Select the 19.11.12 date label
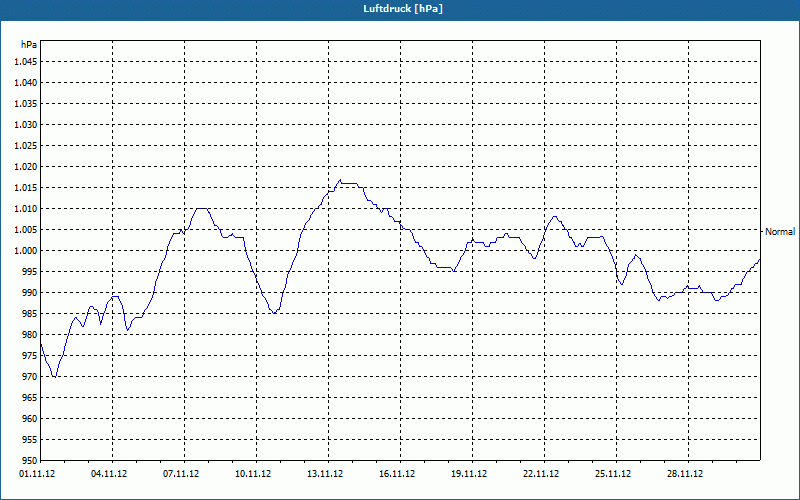Viewport: 800px width, 500px height. [x=469, y=474]
